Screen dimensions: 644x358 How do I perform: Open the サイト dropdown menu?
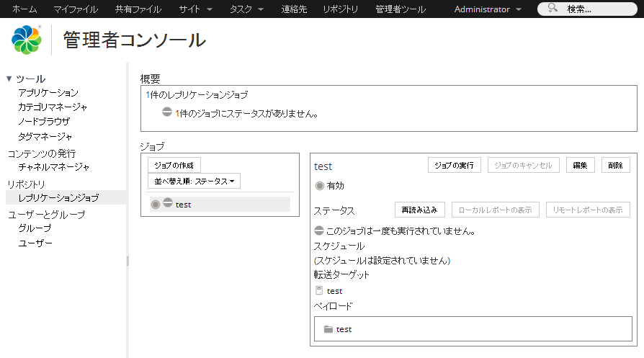point(195,9)
